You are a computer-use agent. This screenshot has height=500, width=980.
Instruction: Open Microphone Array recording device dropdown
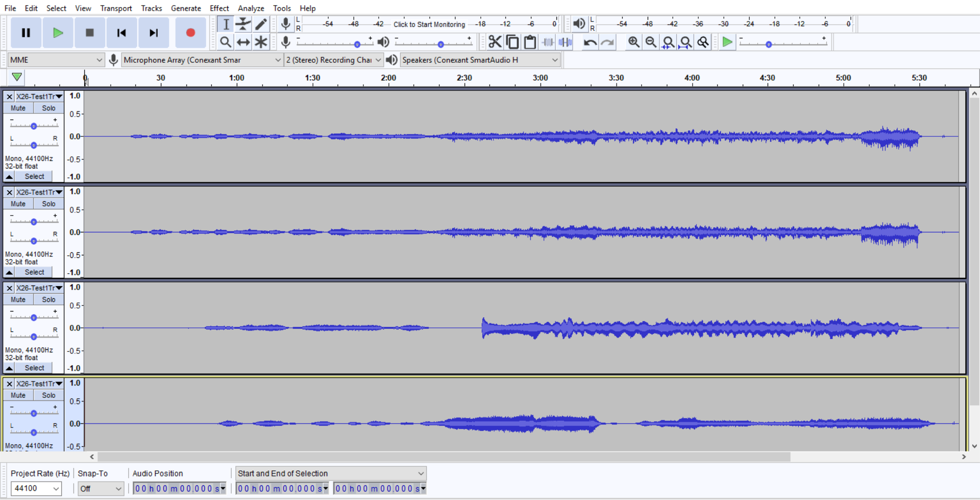202,60
